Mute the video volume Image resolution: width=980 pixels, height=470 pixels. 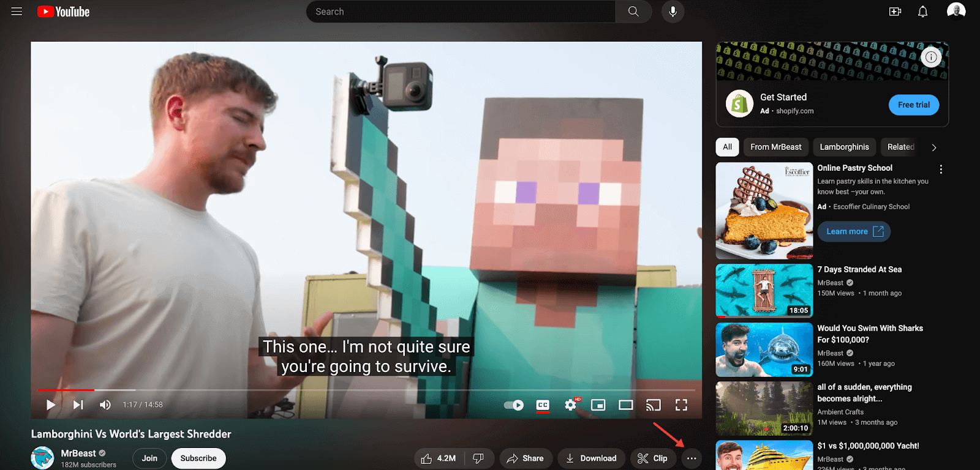tap(105, 405)
